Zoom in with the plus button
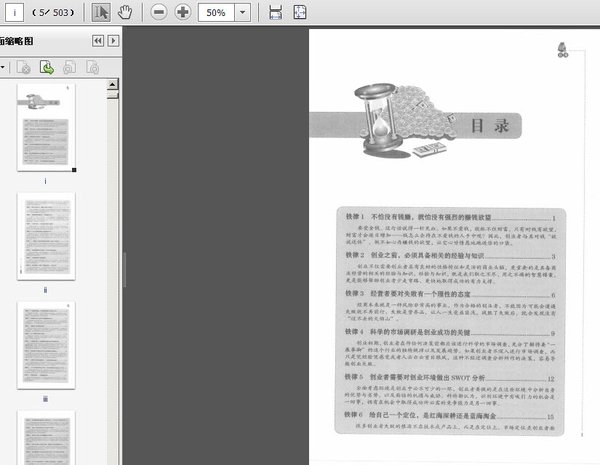The height and width of the screenshot is (465, 600). tap(183, 13)
